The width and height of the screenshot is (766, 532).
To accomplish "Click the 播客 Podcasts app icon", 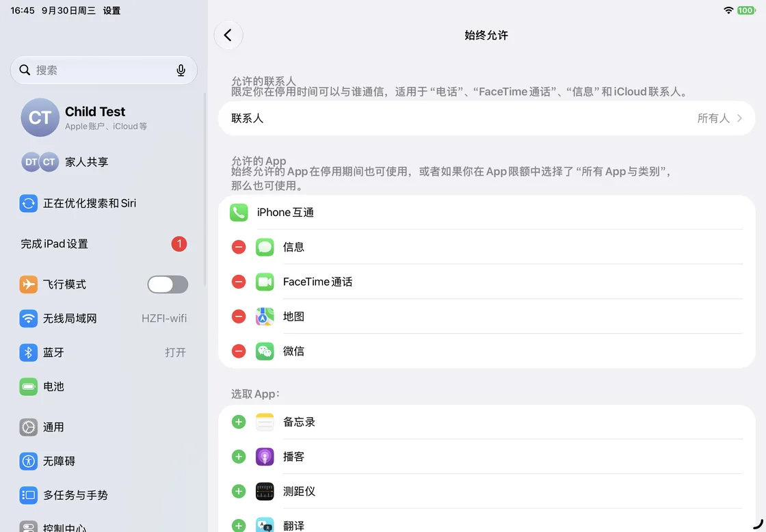I will point(265,457).
